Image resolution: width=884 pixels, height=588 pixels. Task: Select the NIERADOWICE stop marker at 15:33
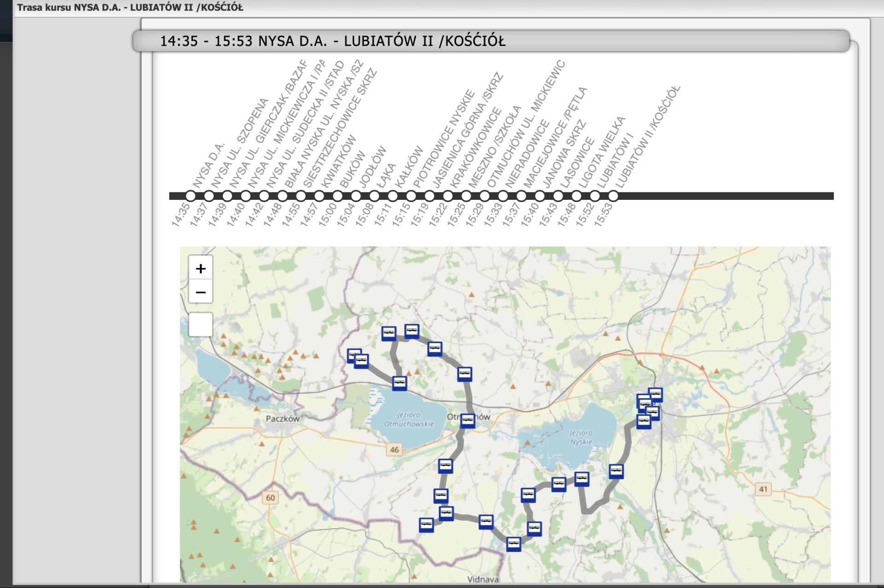click(503, 196)
